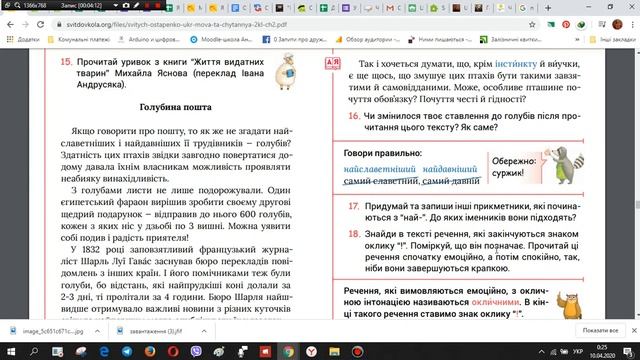Click the red word окличними
Viewport: 640px width, 360px height.
(x=495, y=302)
